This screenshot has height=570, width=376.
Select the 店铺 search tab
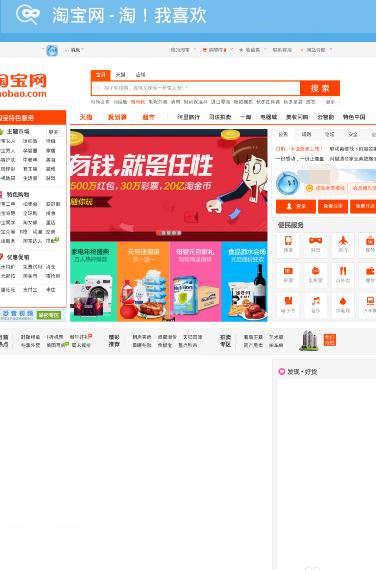point(140,75)
